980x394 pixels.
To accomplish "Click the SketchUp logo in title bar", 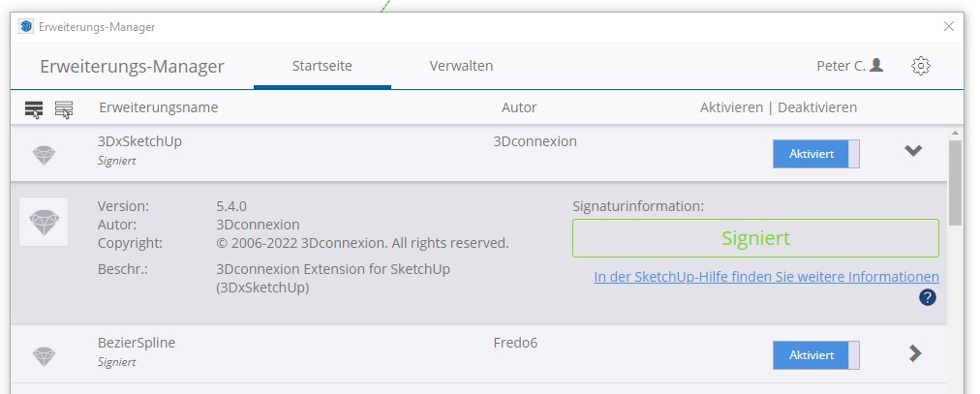I will click(x=26, y=27).
